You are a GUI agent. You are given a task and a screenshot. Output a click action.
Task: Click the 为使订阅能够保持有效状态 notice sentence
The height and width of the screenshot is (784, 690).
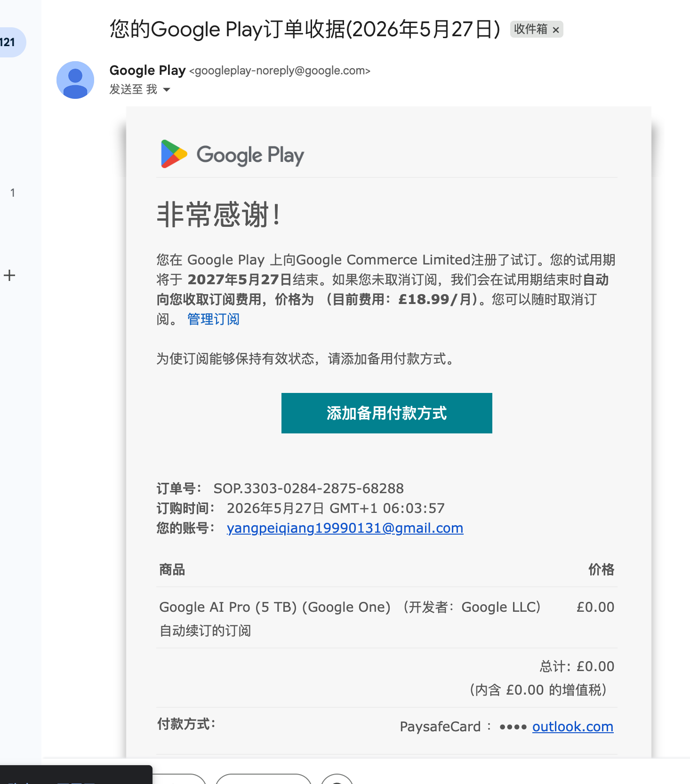[x=306, y=359]
